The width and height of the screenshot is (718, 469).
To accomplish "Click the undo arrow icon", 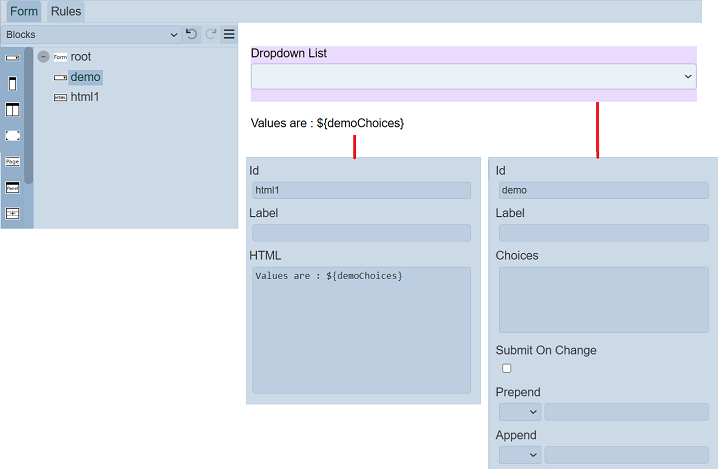I will pos(192,34).
